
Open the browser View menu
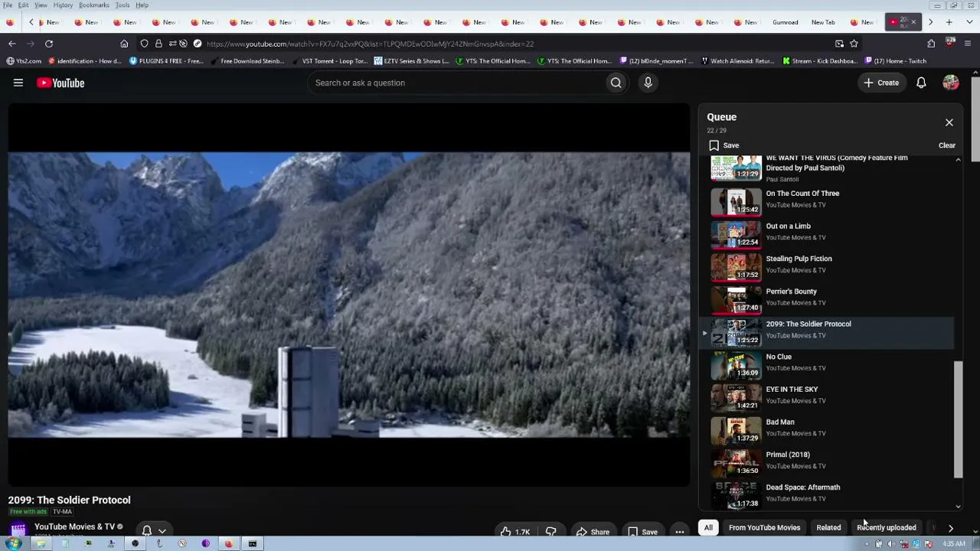click(41, 5)
